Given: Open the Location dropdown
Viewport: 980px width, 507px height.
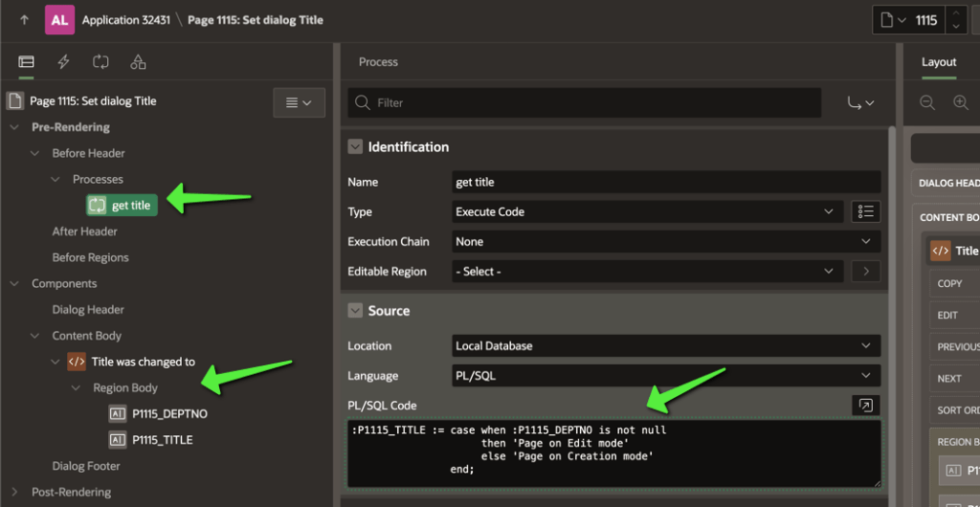Looking at the screenshot, I should coord(666,345).
